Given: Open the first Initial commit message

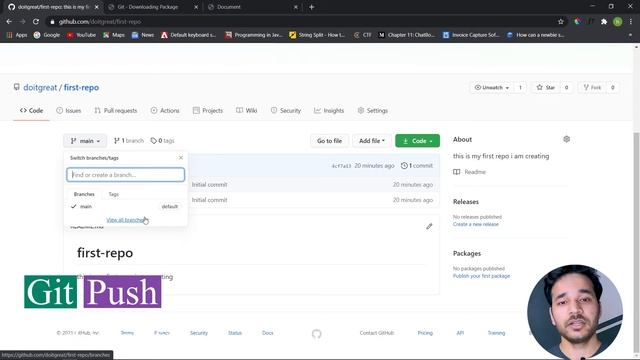Looking at the screenshot, I should [x=209, y=184].
